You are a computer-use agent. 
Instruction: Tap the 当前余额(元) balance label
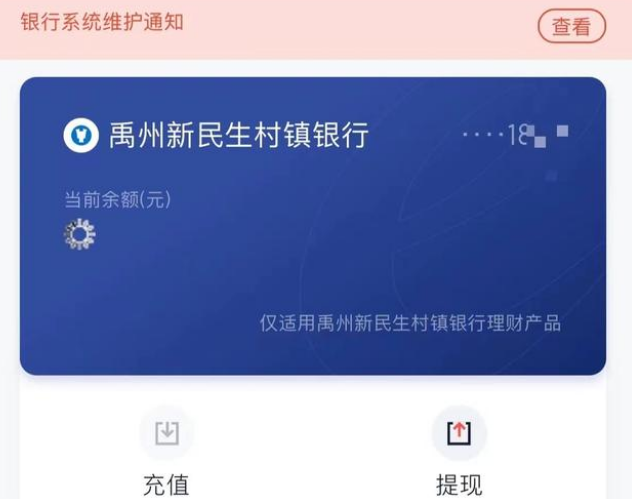[x=118, y=200]
